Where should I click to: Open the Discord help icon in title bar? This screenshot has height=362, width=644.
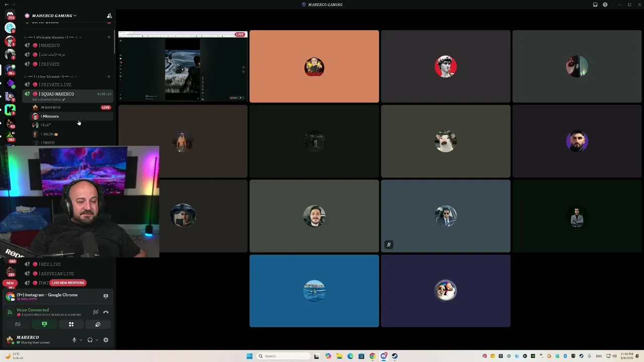605,5
